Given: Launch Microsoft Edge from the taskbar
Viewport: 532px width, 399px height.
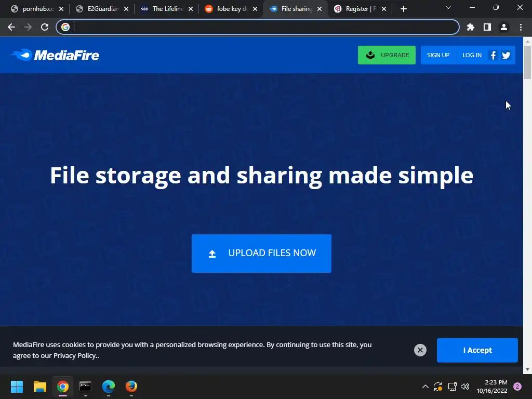Looking at the screenshot, I should pyautogui.click(x=108, y=387).
